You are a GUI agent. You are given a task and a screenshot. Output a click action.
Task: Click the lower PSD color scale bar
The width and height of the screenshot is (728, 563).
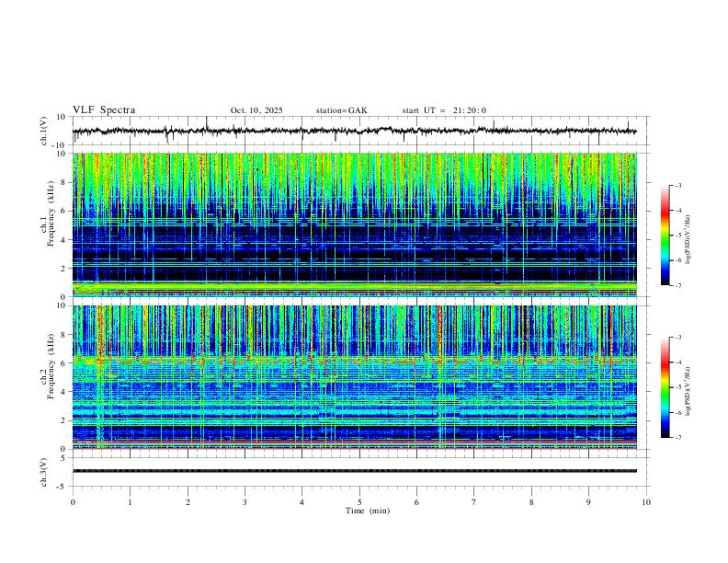[665, 387]
